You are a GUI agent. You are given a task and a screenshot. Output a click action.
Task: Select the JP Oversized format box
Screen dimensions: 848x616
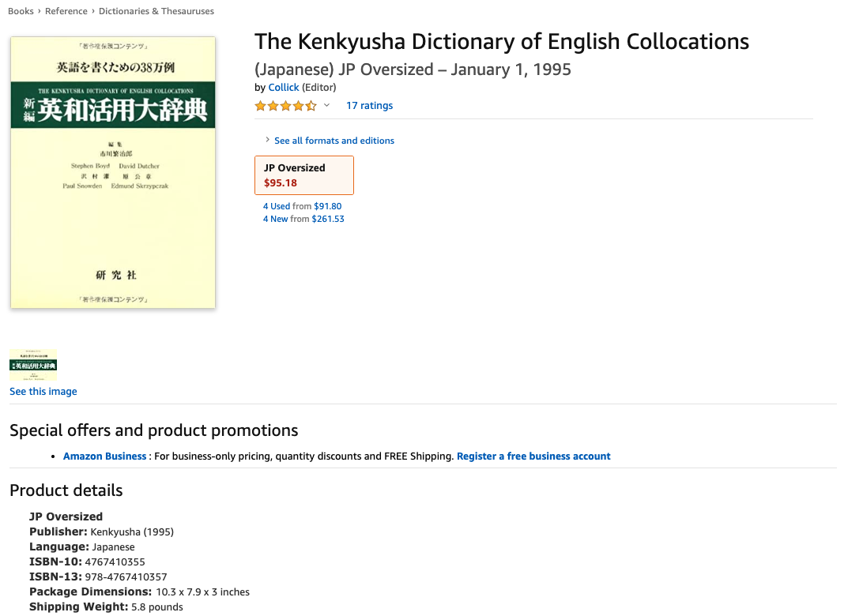point(304,175)
